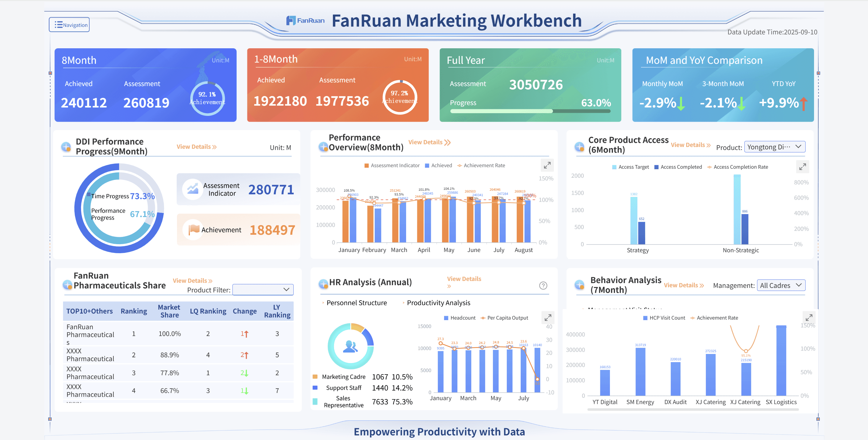Toggle Headcount legend in Productivity chart
This screenshot has height=440, width=868.
pos(459,318)
